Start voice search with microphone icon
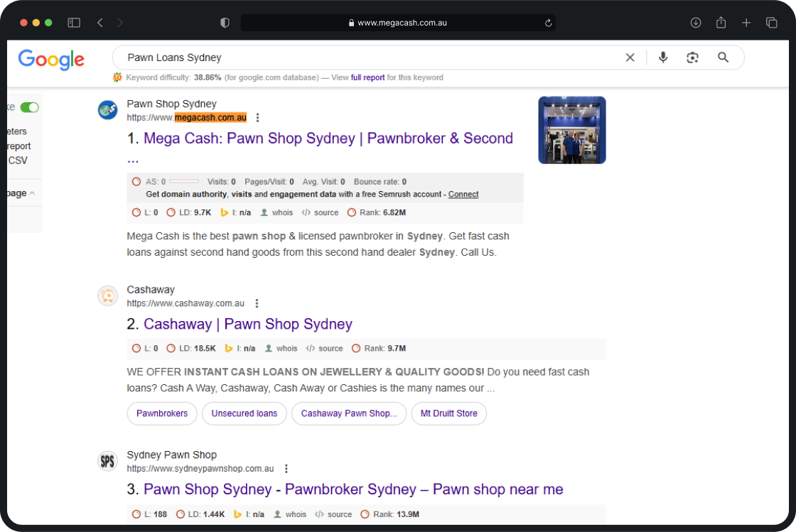 pos(663,58)
